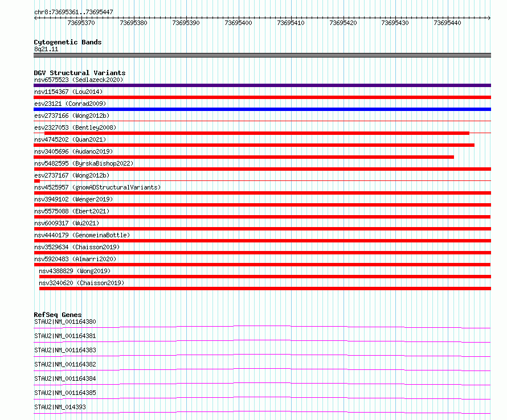Image resolution: width=507 pixels, height=420 pixels.
Task: Click the red bar for nsv1154367
Action: coord(262,97)
